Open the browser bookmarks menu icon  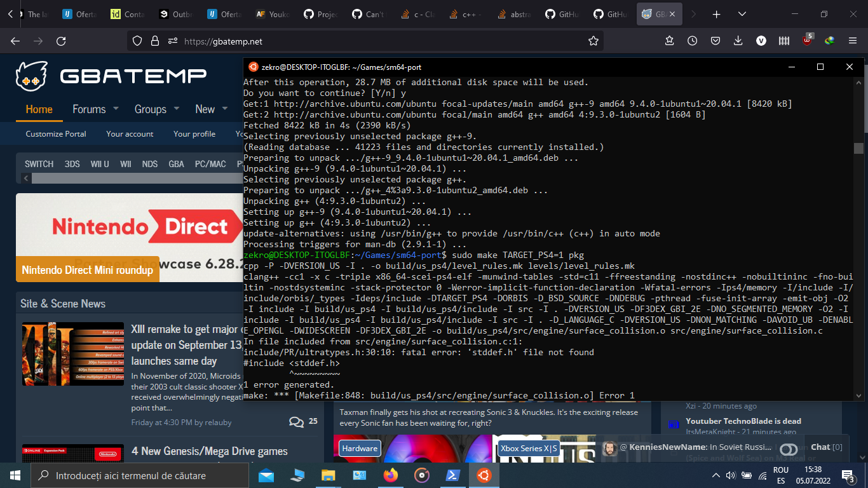[x=670, y=41]
